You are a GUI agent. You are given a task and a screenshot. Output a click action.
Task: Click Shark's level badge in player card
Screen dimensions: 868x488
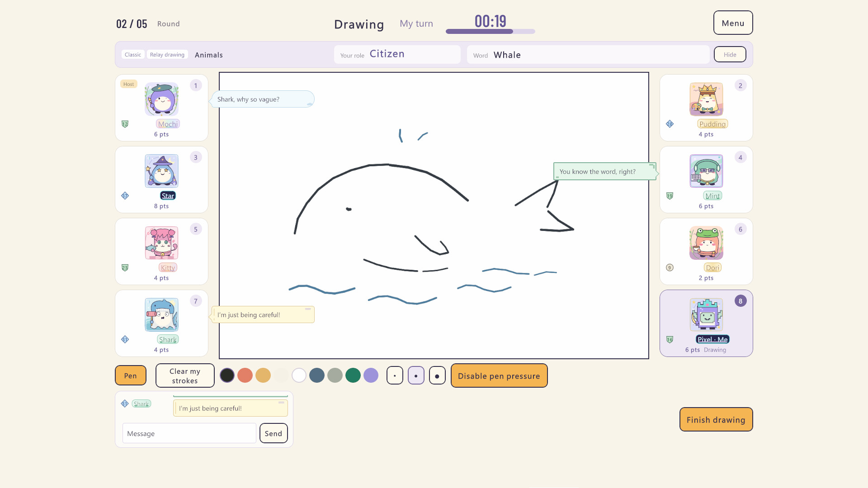click(x=125, y=339)
